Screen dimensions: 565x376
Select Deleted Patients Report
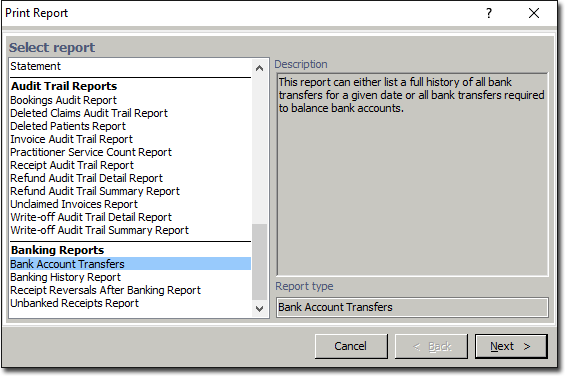point(130,126)
